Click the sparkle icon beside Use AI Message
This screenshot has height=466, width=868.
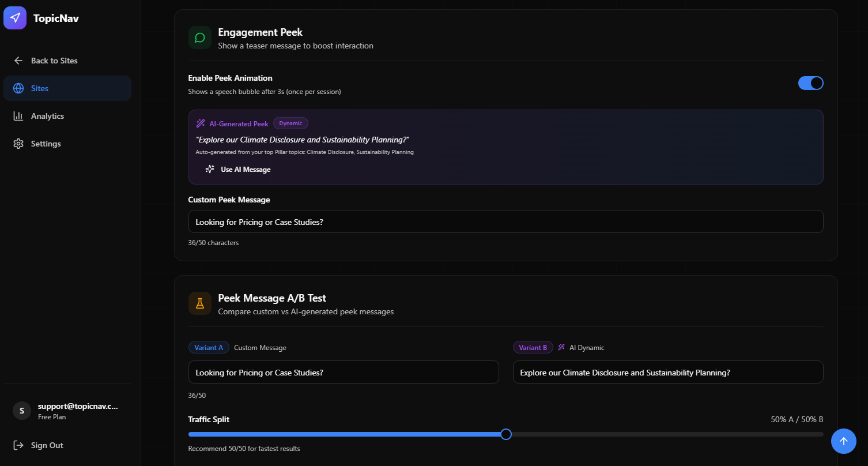coord(209,168)
